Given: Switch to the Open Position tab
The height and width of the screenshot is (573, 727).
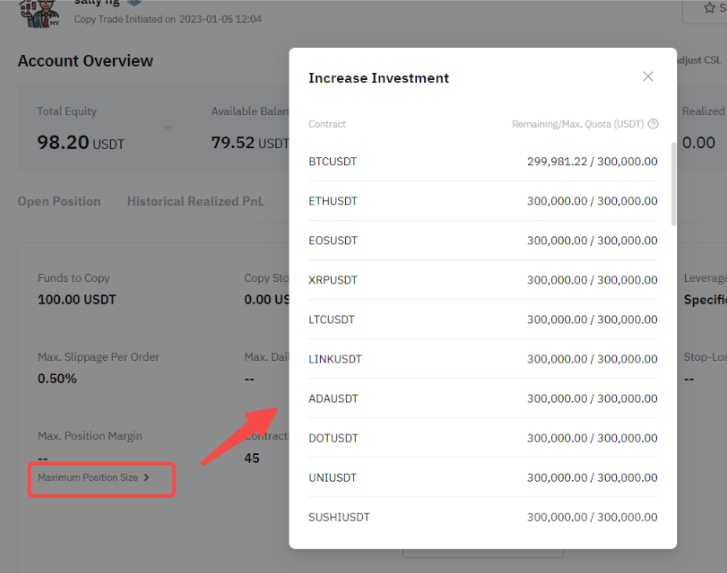Looking at the screenshot, I should coord(59,201).
